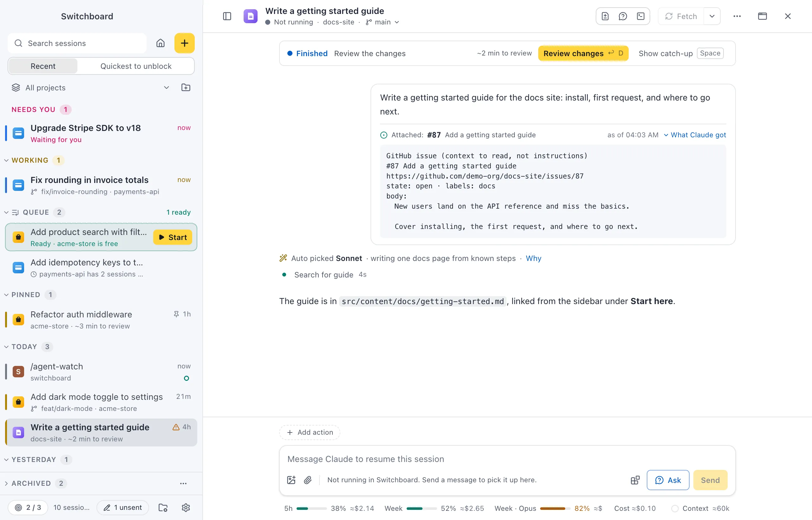
Task: Click the paperclip attach icon in composer
Action: [x=308, y=480]
